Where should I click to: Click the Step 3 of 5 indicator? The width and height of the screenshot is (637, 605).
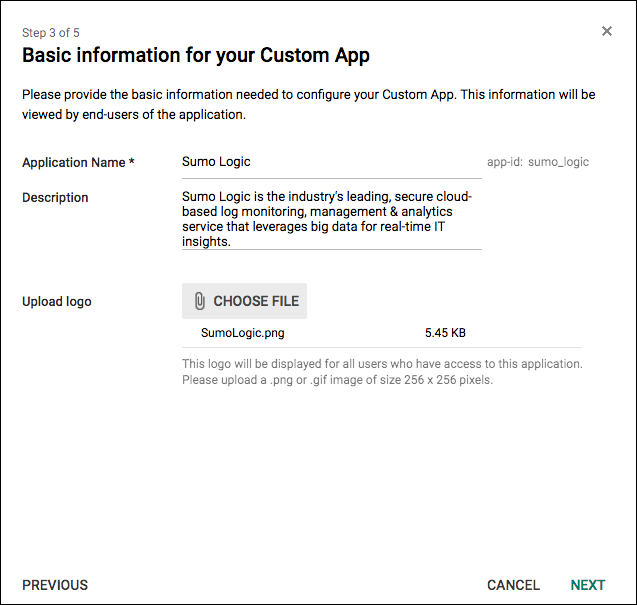pyautogui.click(x=51, y=33)
